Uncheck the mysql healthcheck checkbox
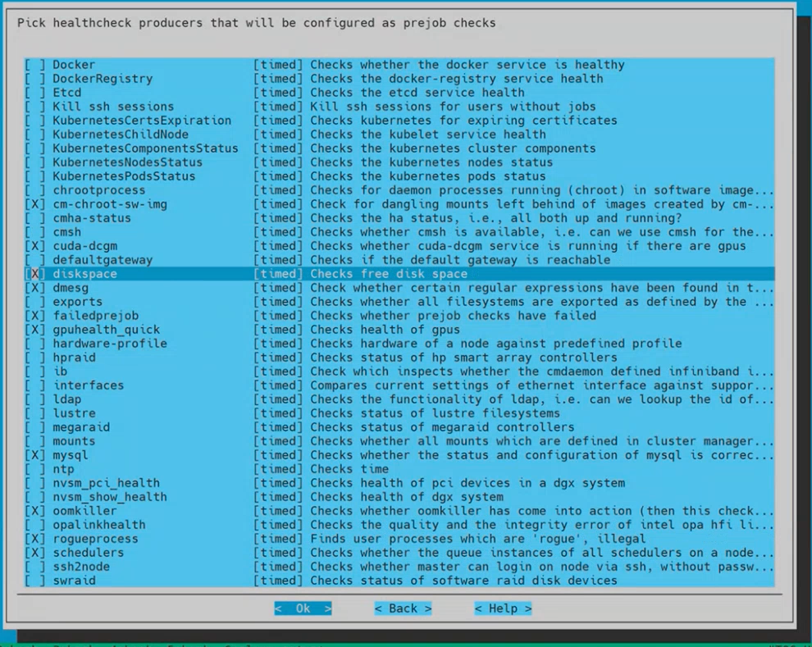The image size is (812, 647). [34, 455]
